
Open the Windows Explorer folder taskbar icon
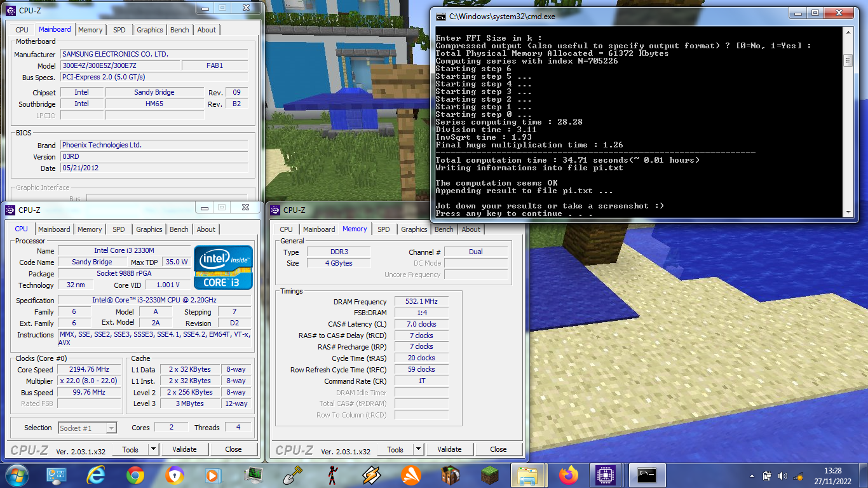pos(529,475)
